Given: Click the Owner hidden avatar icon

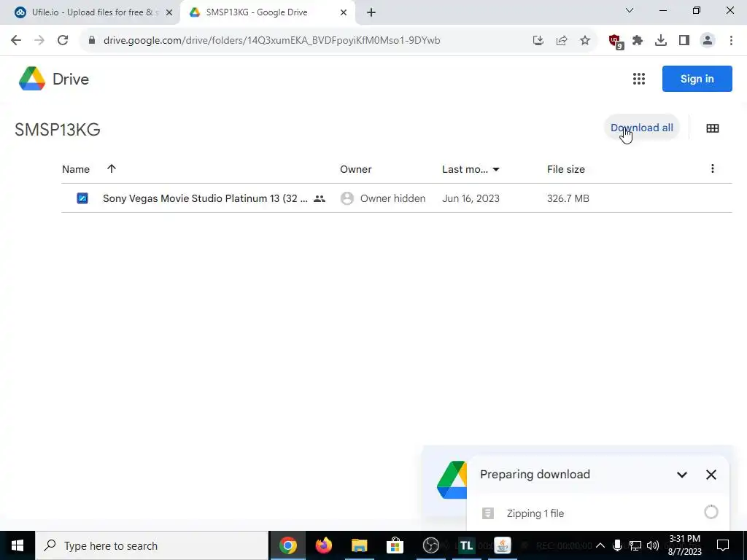Looking at the screenshot, I should 347,198.
